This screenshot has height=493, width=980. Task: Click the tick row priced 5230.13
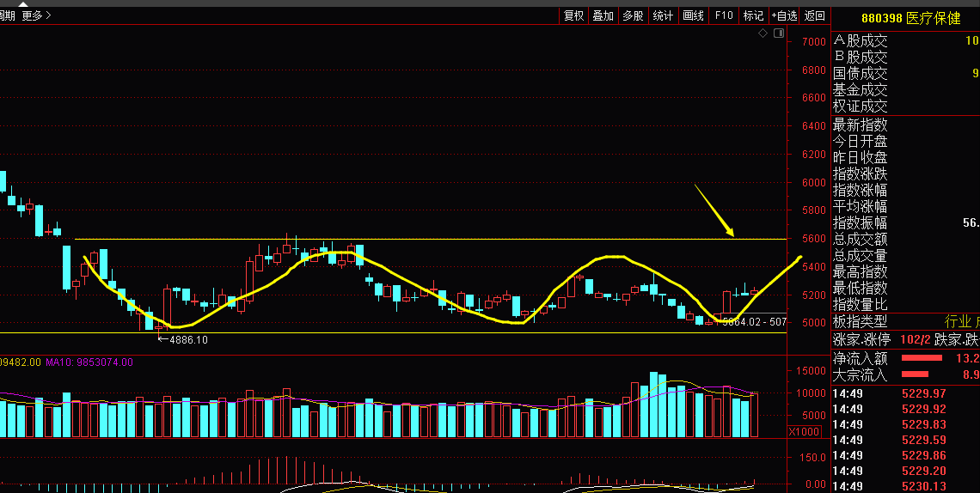coord(905,486)
